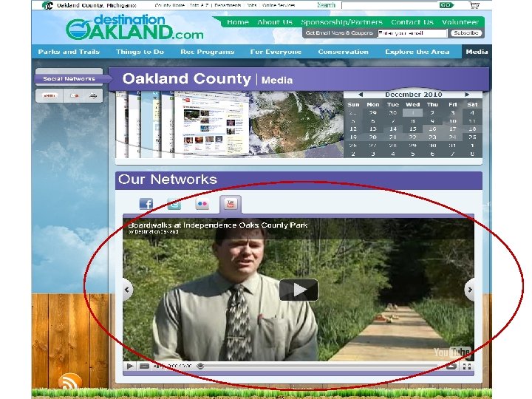Go to the Home link in the green bar
Image resolution: width=532 pixels, height=399 pixels.
tap(238, 22)
